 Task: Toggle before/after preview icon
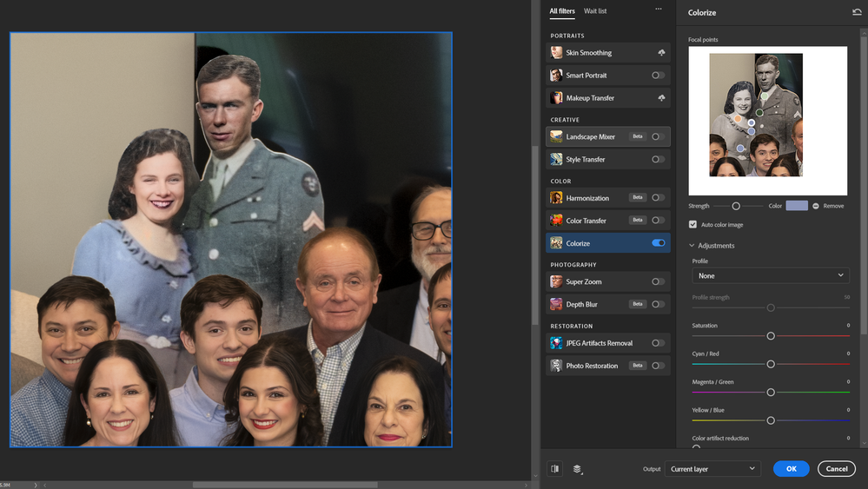(x=554, y=469)
